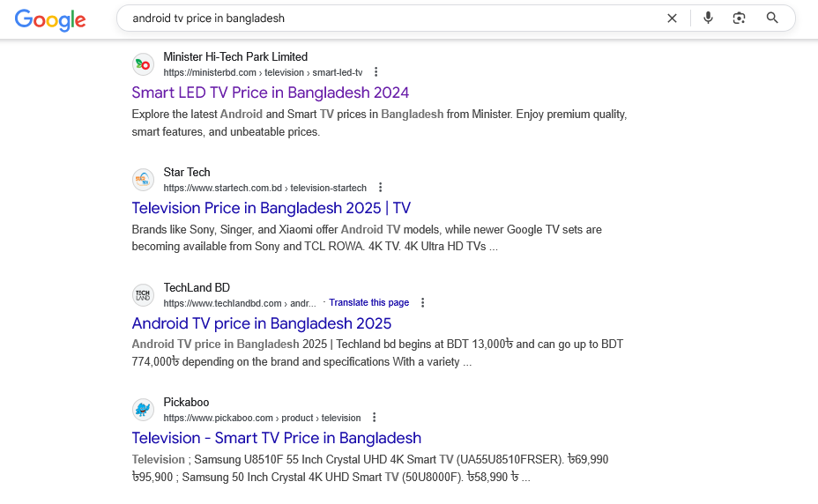
Task: Open Television Price in Bangladesh 2025 link
Action: [x=271, y=208]
